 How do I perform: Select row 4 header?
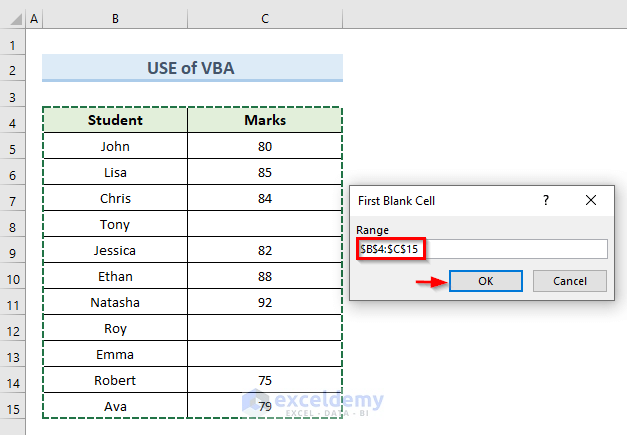tap(12, 121)
